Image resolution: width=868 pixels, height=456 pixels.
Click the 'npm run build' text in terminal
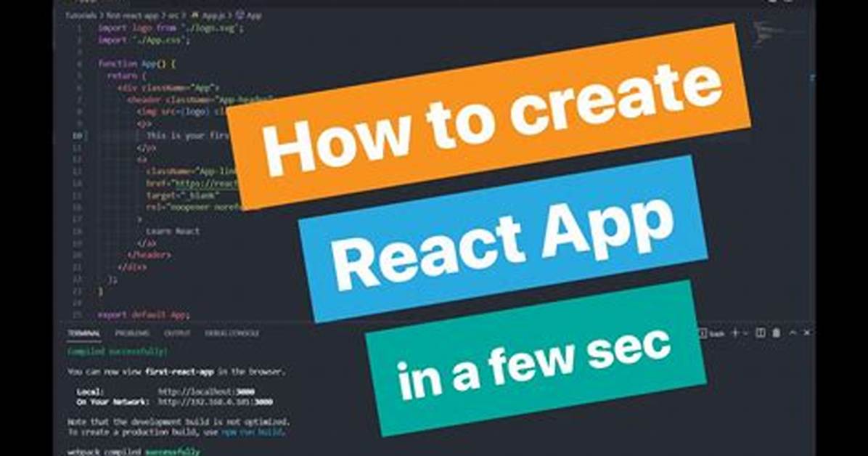[x=252, y=431]
